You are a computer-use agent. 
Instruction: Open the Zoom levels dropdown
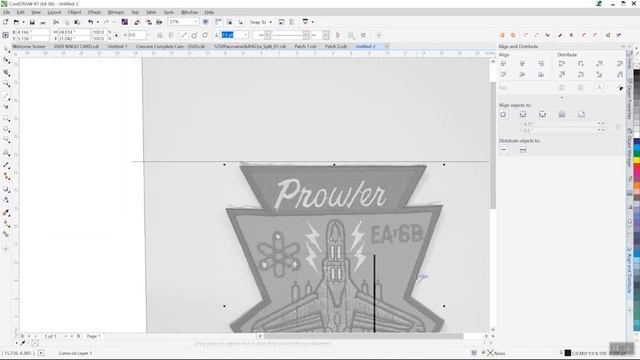(x=196, y=22)
